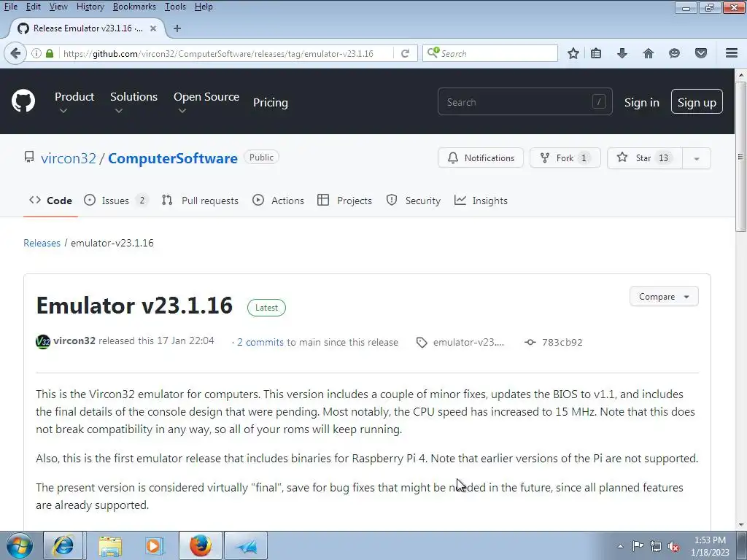The image size is (747, 560).
Task: Open the Windows Start button
Action: click(x=20, y=545)
